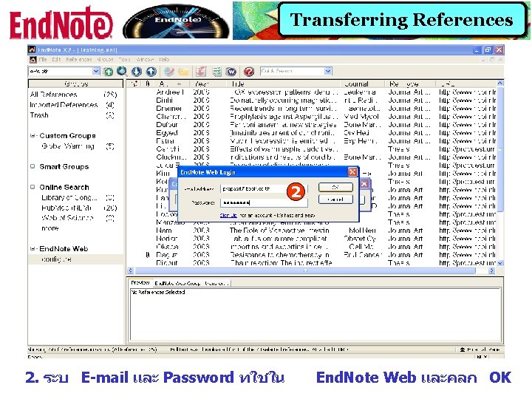The width and height of the screenshot is (532, 399).
Task: Click the Groups panel header
Action: (76, 83)
